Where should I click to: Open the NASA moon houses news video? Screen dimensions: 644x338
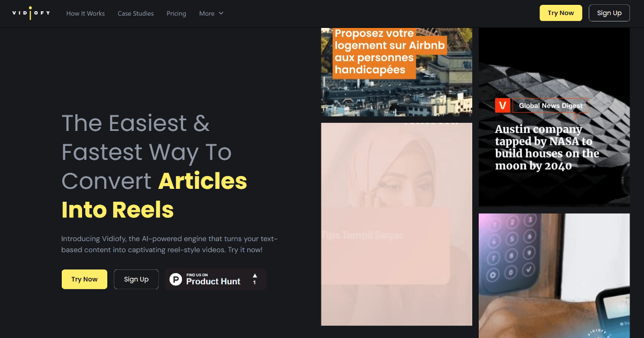(554, 117)
